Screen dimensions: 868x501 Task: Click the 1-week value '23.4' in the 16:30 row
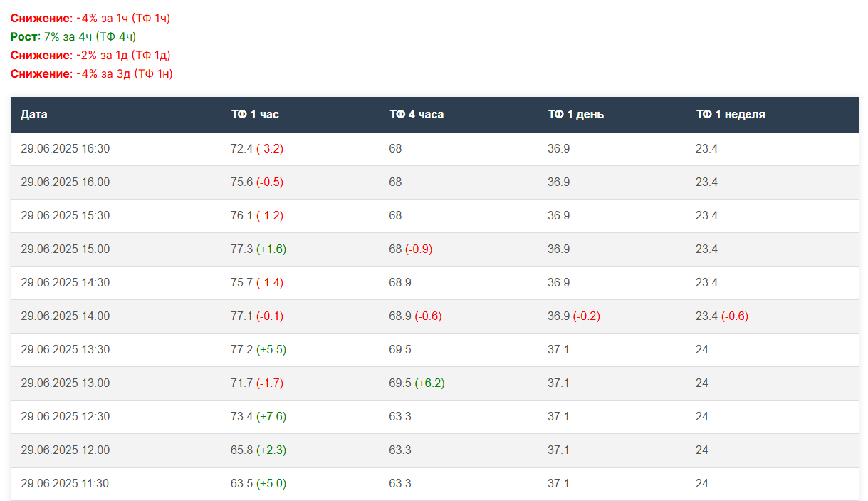[x=706, y=148]
